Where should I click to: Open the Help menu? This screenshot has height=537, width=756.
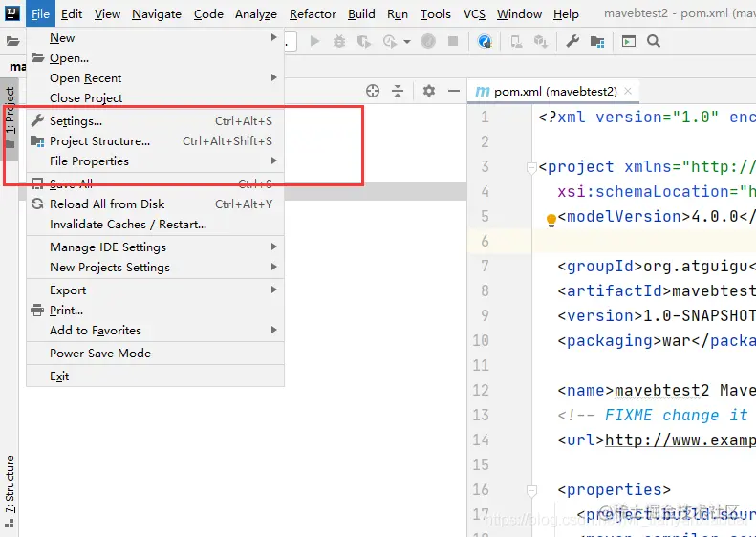566,14
